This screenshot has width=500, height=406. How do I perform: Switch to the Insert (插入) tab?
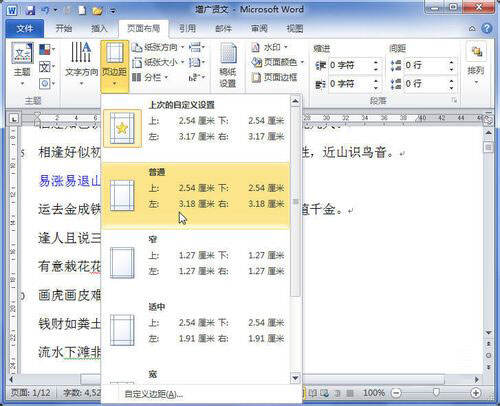click(99, 29)
